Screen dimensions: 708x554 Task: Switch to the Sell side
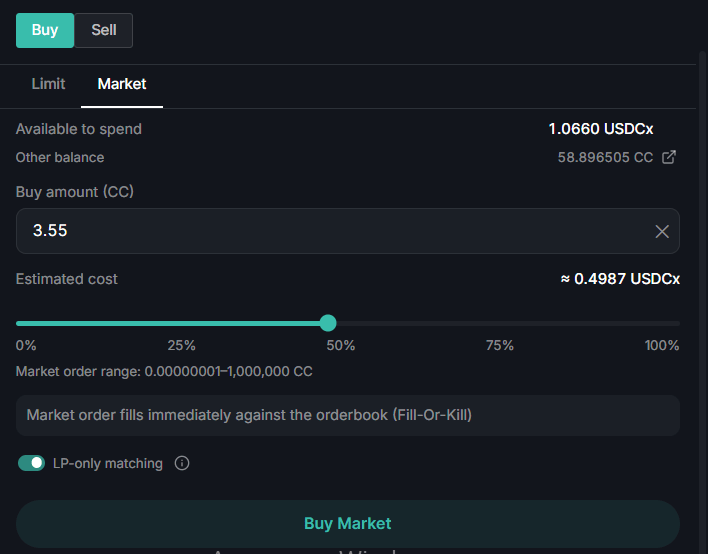104,30
